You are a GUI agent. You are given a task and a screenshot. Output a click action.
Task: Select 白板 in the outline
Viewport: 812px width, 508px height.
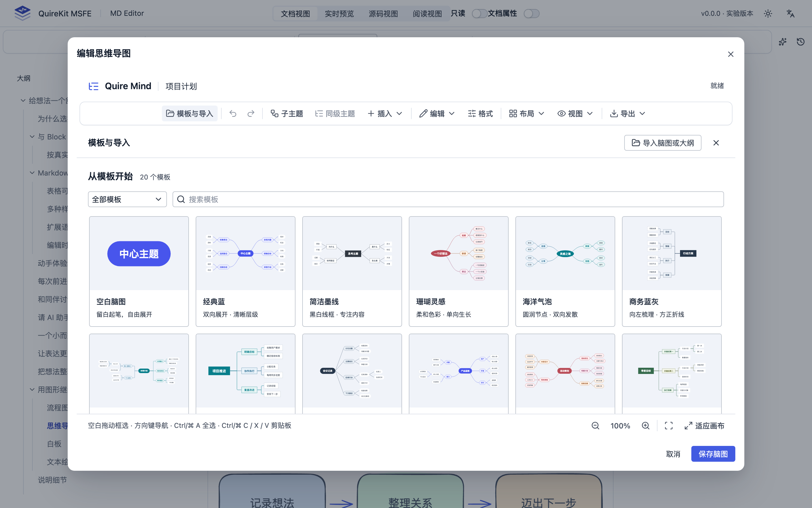54,444
